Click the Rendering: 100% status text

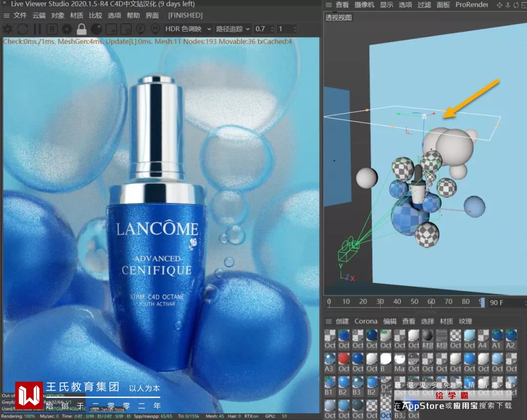click(18, 416)
